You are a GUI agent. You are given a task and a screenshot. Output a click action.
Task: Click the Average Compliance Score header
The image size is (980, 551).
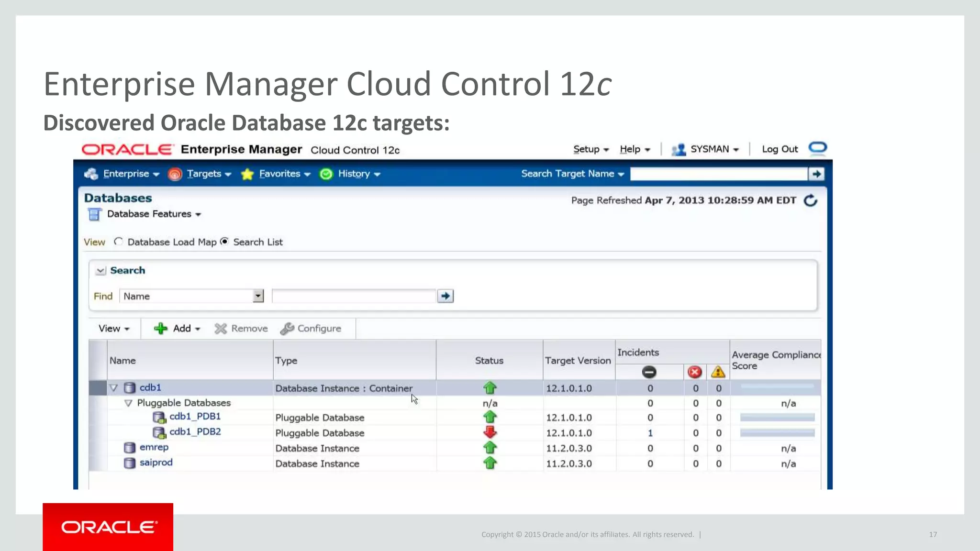pos(776,360)
